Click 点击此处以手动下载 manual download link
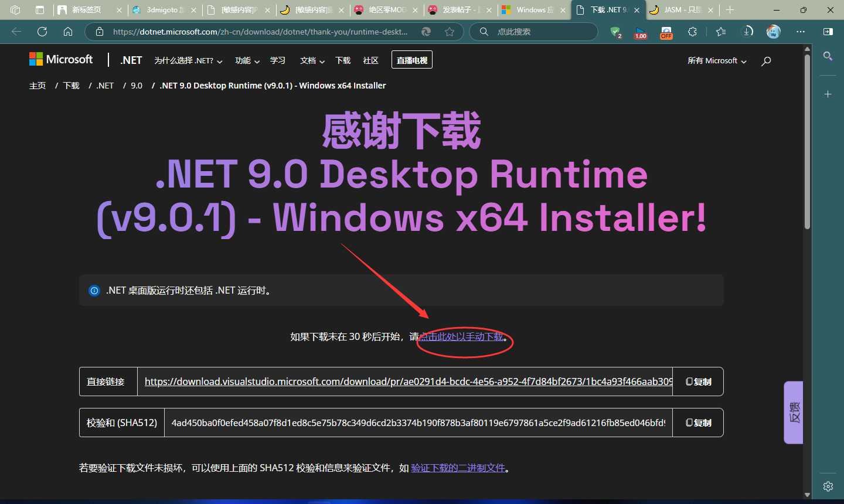The height and width of the screenshot is (504, 844). click(461, 336)
